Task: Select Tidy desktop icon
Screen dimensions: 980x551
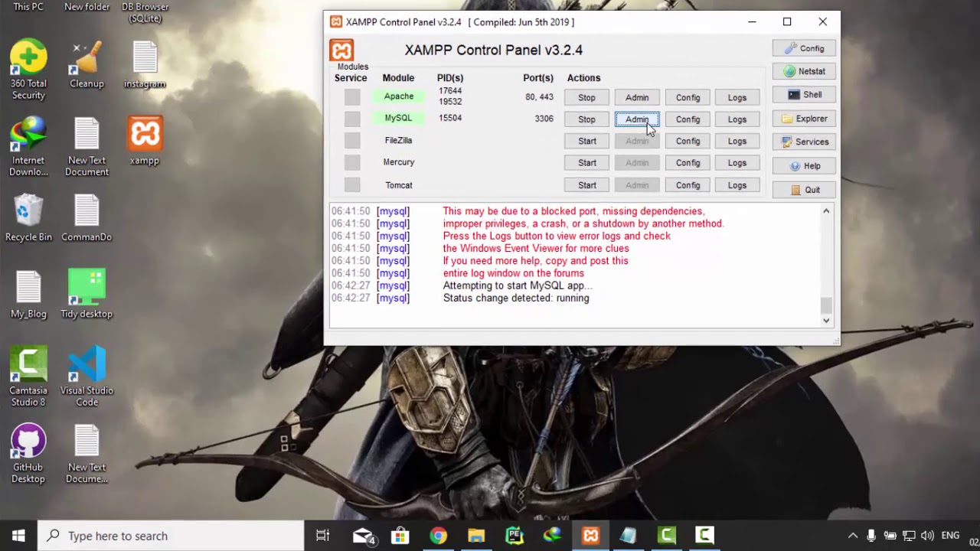Action: click(x=87, y=294)
